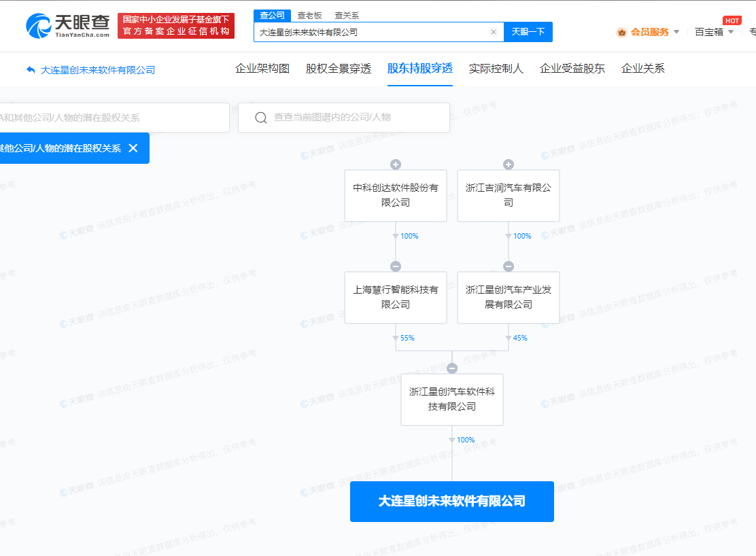Expand shareholders above 中科创达软件股份有限公司
Image resolution: width=756 pixels, height=556 pixels.
pos(396,164)
